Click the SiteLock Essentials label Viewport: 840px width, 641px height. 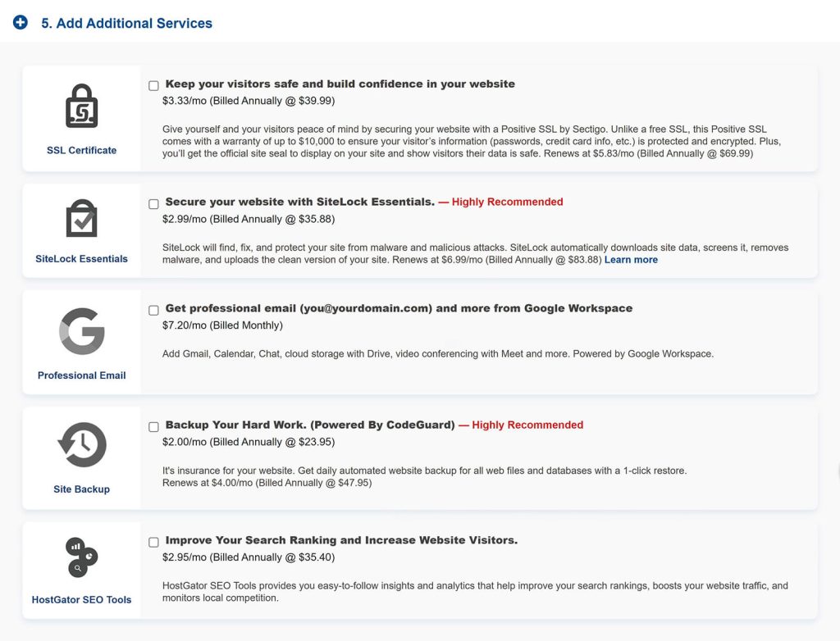(81, 259)
